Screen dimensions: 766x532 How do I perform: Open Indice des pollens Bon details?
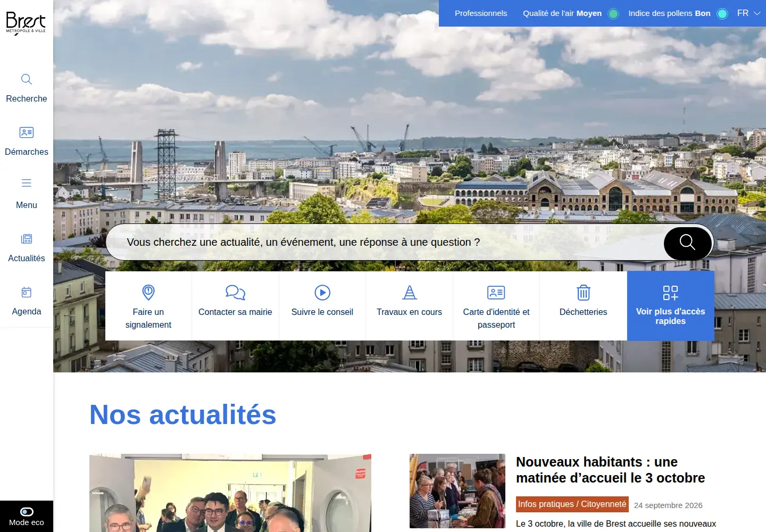click(x=669, y=13)
